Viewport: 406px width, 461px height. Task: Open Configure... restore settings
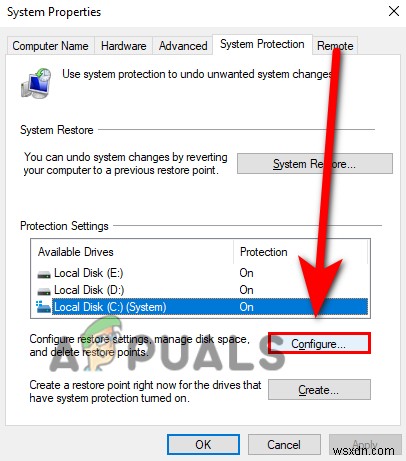tap(319, 343)
